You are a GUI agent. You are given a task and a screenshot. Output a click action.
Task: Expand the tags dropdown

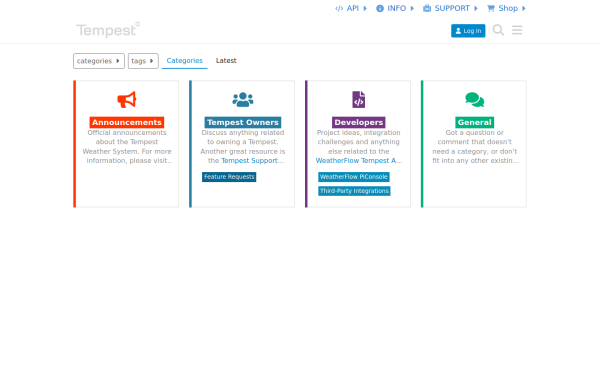[x=143, y=61]
